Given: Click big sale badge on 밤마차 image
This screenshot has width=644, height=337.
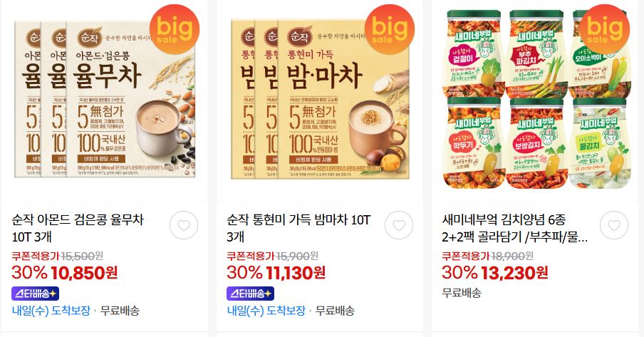Looking at the screenshot, I should click(x=390, y=30).
